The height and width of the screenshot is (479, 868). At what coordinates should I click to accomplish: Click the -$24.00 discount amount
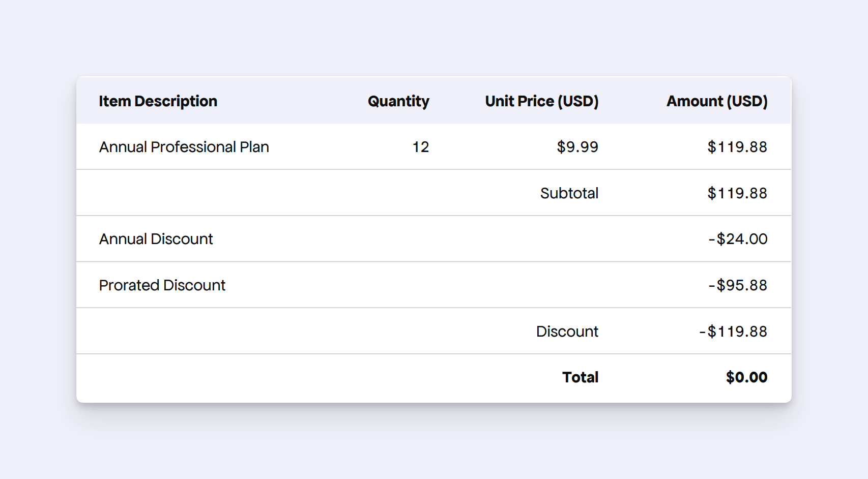point(737,239)
